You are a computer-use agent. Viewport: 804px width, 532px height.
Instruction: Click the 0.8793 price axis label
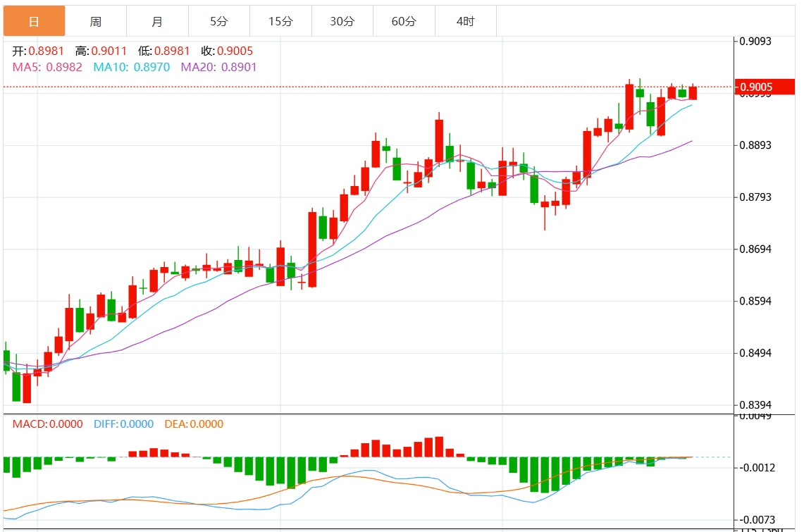pyautogui.click(x=755, y=197)
